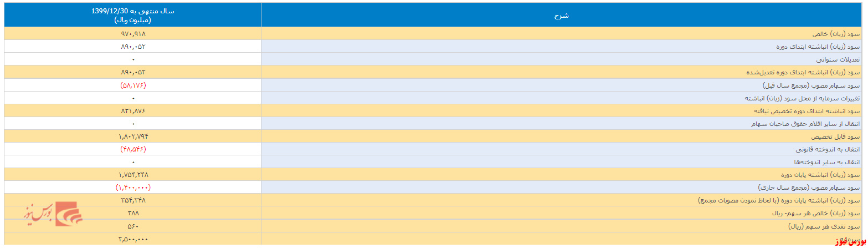868x248 pixels.
Task: Select the سود نقدی هر سهم (ریال) label
Action: pyautogui.click(x=824, y=226)
